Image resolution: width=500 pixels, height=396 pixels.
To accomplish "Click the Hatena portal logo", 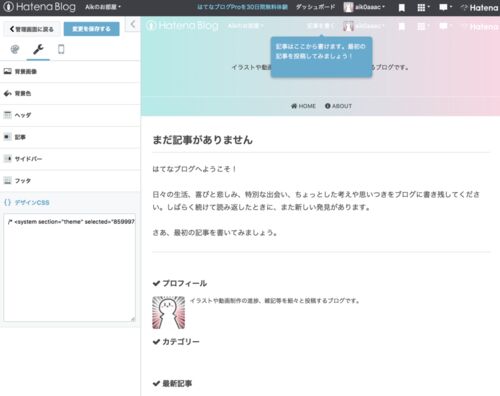I will (480, 8).
